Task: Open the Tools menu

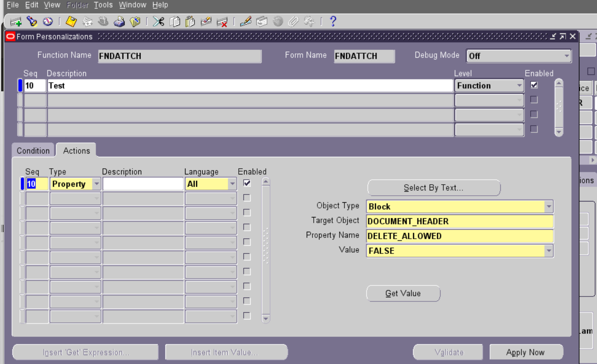Action: click(103, 5)
